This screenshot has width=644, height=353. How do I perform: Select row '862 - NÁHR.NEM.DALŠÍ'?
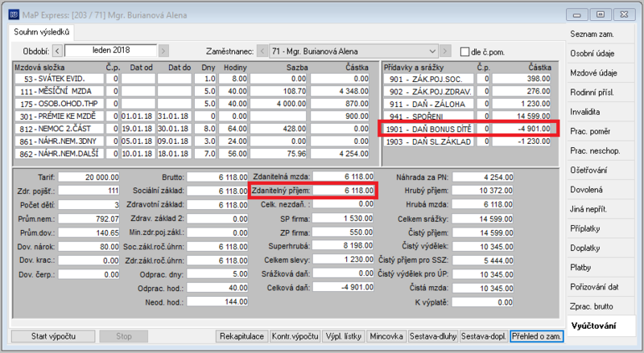coord(192,154)
